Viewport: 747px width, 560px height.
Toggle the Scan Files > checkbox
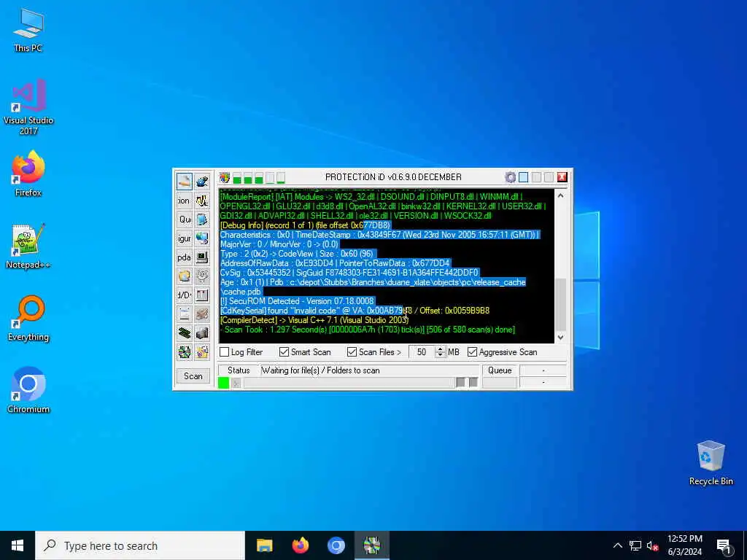tap(352, 352)
